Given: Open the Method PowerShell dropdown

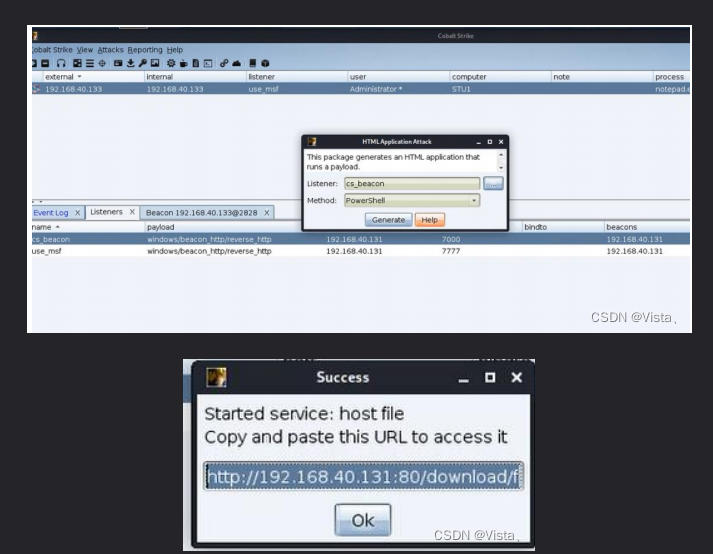Looking at the screenshot, I should [412, 200].
